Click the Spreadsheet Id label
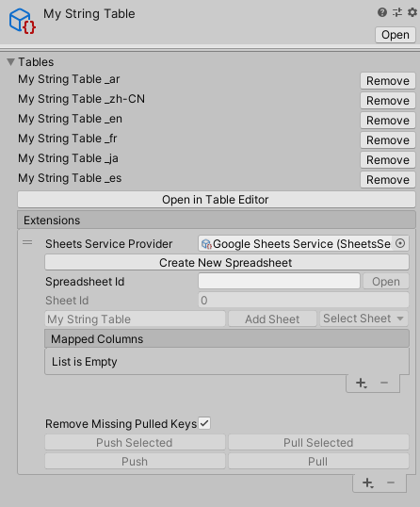This screenshot has width=420, height=507. [85, 282]
